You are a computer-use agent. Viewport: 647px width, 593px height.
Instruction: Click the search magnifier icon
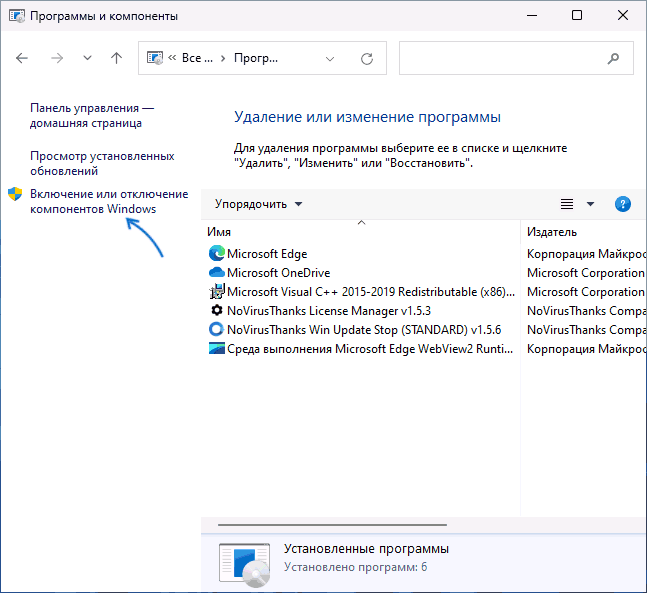point(613,59)
